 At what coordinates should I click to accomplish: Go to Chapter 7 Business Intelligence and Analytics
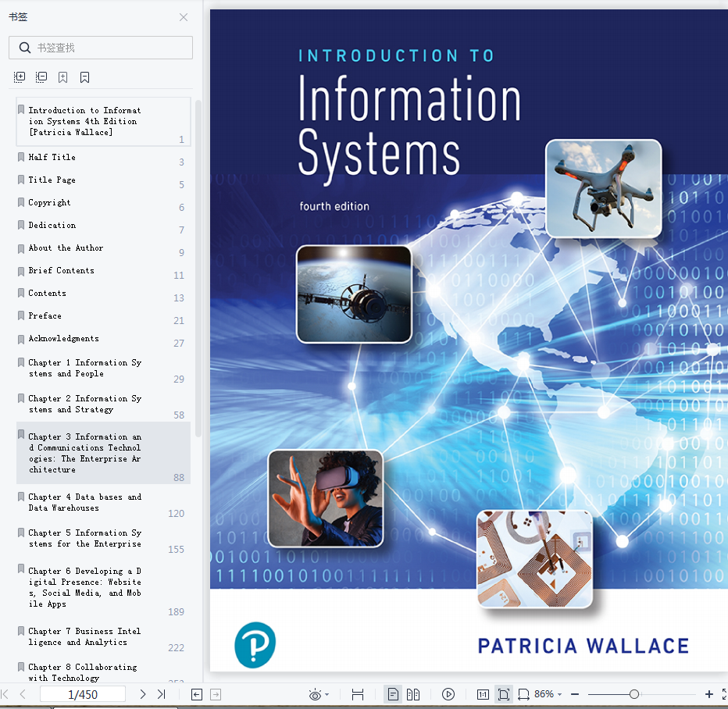click(104, 638)
